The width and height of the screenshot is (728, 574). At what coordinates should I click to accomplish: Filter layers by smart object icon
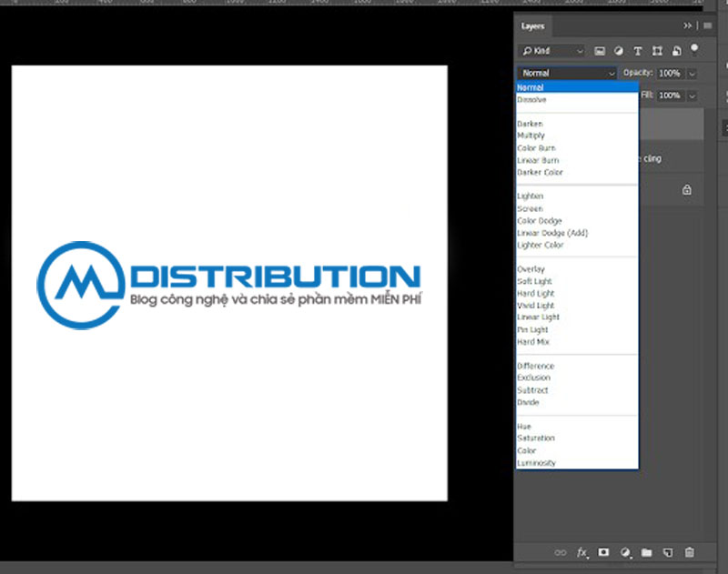677,51
